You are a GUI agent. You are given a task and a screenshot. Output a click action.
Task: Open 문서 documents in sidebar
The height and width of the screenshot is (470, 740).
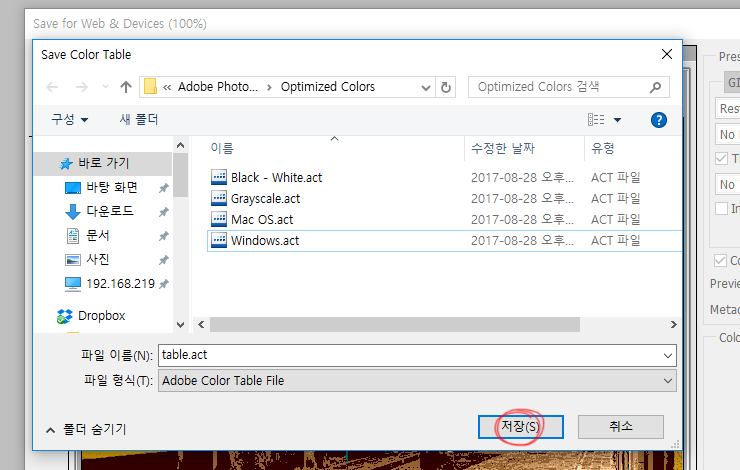point(98,235)
